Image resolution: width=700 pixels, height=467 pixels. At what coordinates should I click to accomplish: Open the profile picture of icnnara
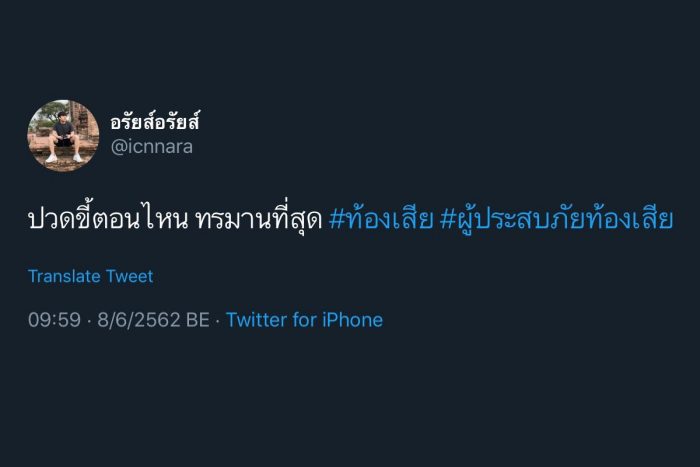[63, 135]
